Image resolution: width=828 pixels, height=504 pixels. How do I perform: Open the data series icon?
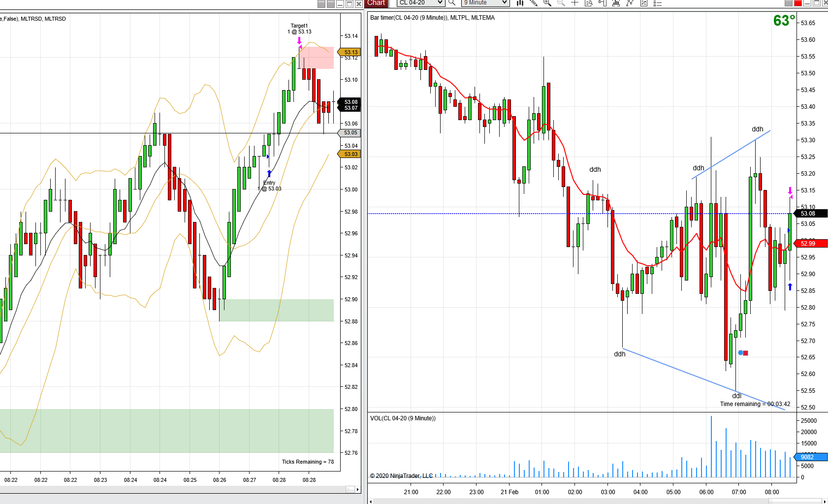(616, 3)
